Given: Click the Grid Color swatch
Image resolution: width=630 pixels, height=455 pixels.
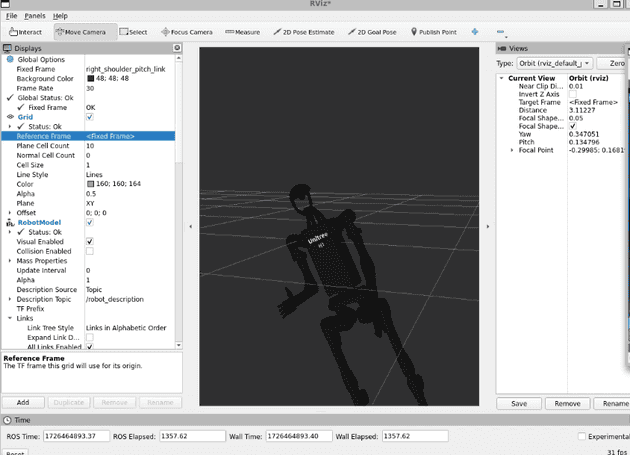Looking at the screenshot, I should (90, 184).
